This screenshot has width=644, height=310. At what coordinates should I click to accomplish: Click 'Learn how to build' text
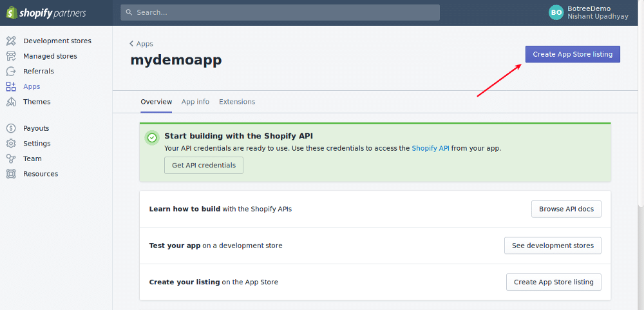coord(185,209)
